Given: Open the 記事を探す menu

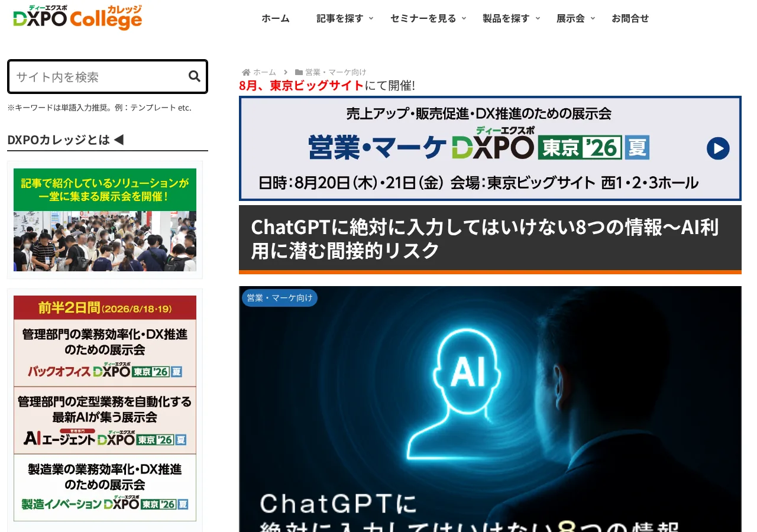Looking at the screenshot, I should tap(340, 18).
